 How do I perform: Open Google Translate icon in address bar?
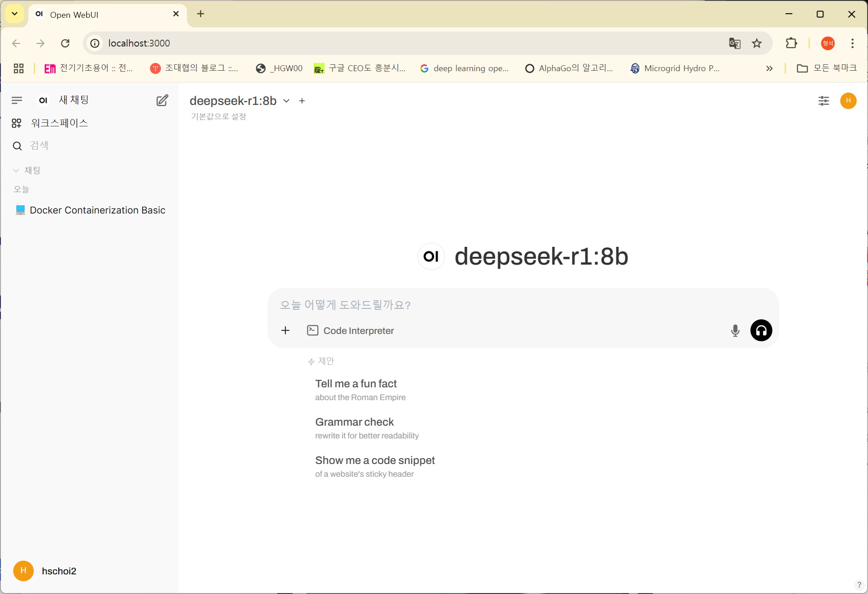coord(734,43)
